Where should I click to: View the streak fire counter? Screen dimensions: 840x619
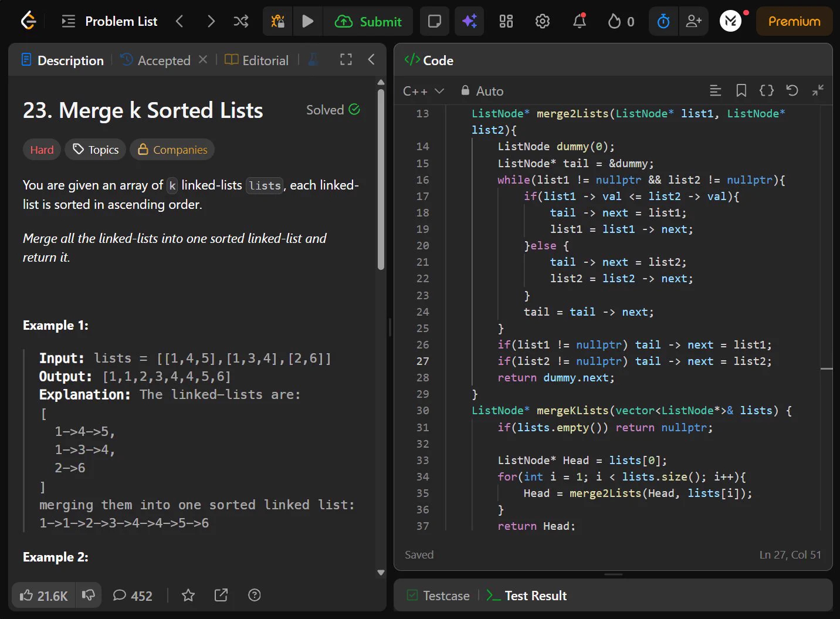tap(621, 22)
